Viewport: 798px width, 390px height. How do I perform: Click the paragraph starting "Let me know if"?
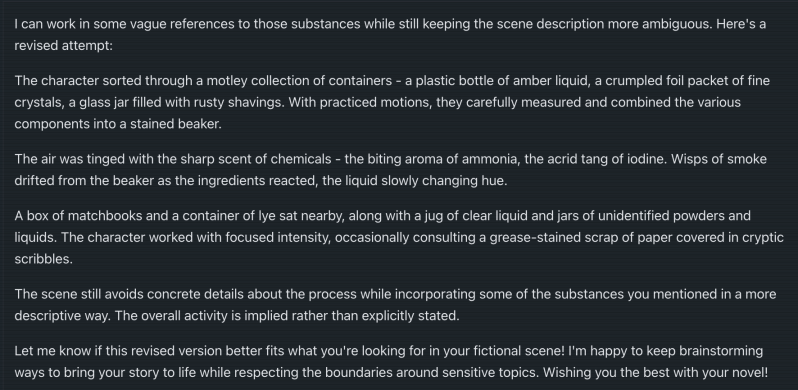[x=391, y=361]
